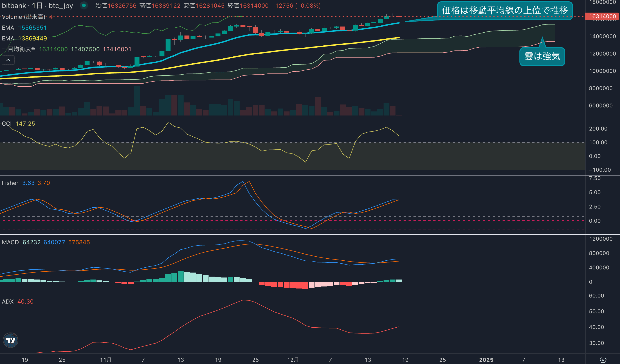Select the 一目均衡表 indicator legend
This screenshot has width=620, height=364.
point(18,49)
